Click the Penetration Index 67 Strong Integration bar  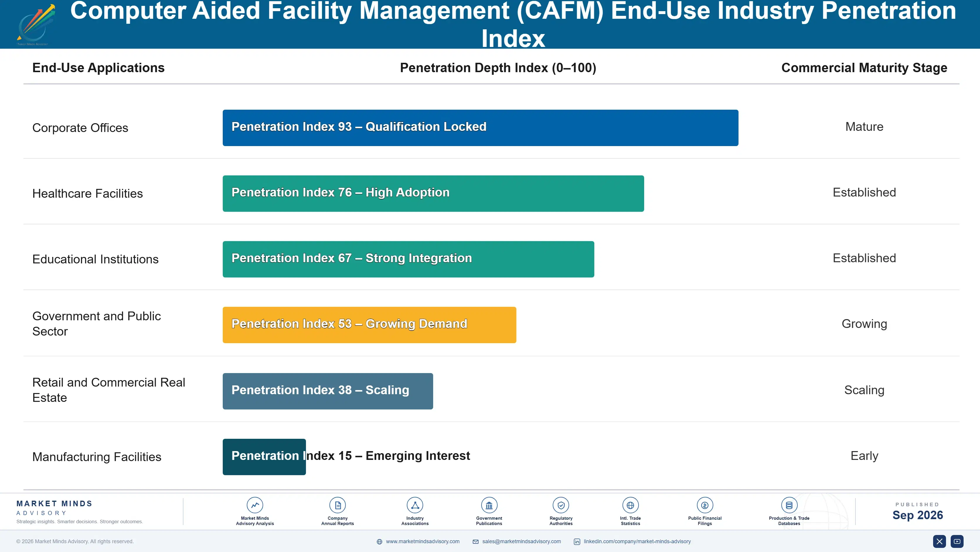(x=408, y=259)
